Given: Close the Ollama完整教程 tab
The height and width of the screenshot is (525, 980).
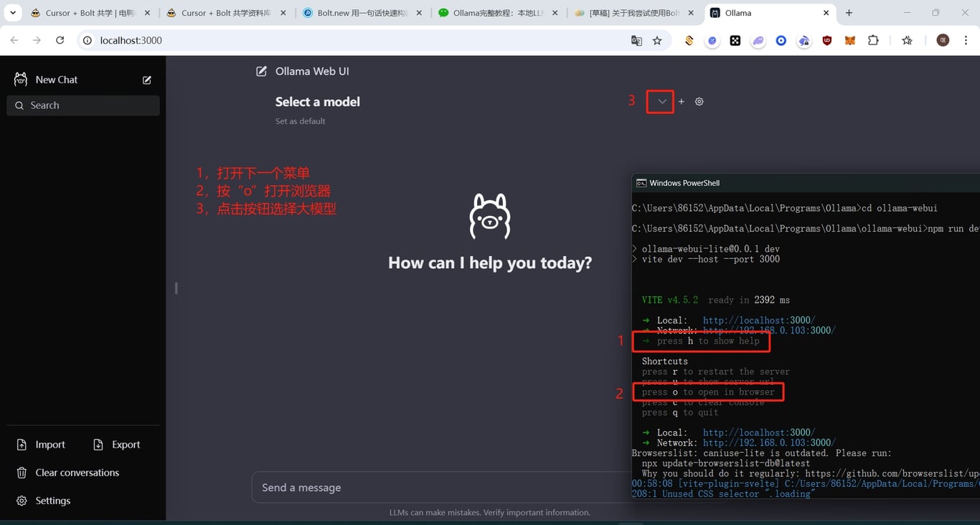Looking at the screenshot, I should coord(555,13).
